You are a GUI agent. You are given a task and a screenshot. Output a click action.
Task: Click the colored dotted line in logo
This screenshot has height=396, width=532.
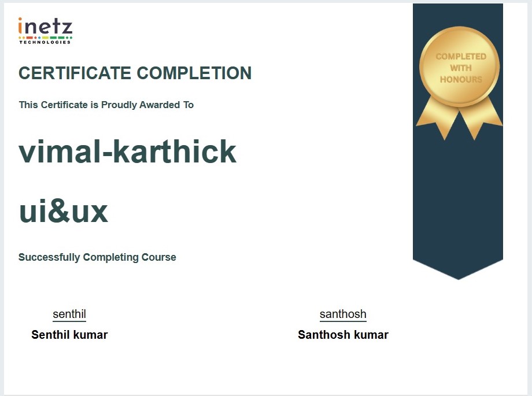[45, 38]
